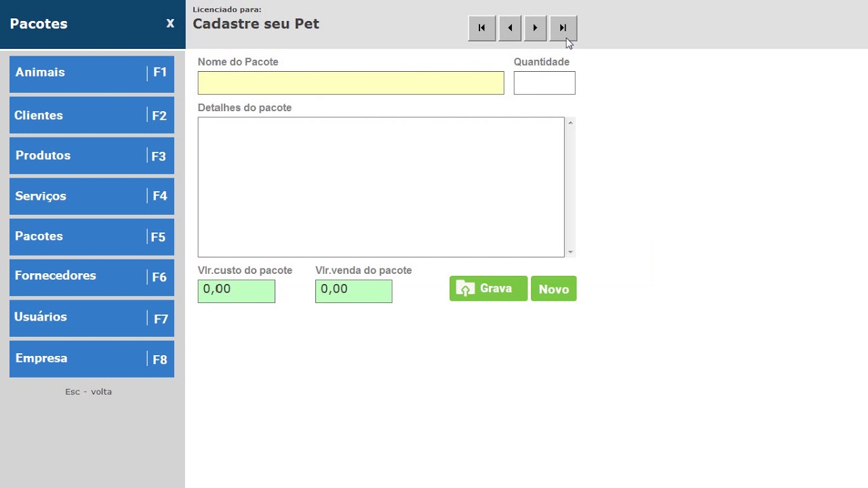Screen dimensions: 868x488
Task: Select Produtos from the sidebar
Action: tap(92, 156)
